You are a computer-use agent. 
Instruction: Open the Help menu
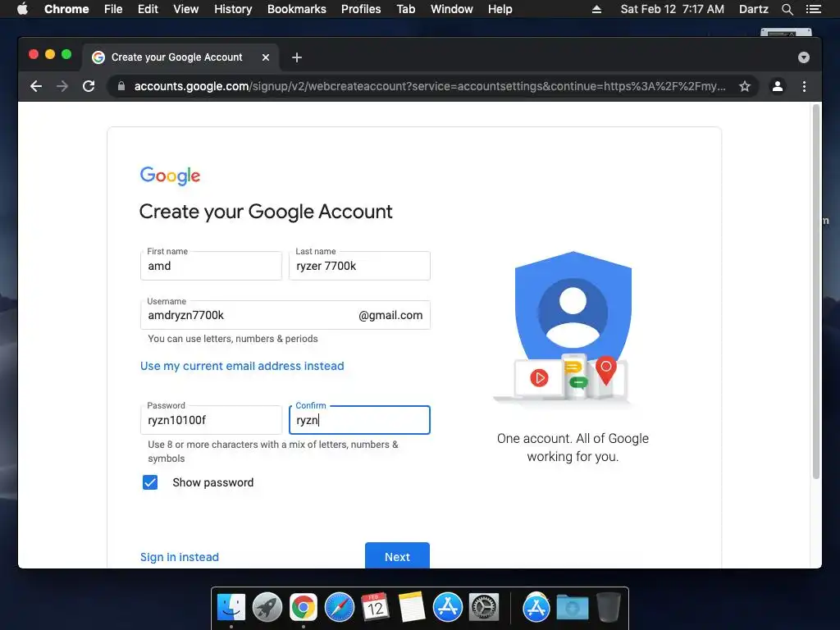tap(500, 9)
